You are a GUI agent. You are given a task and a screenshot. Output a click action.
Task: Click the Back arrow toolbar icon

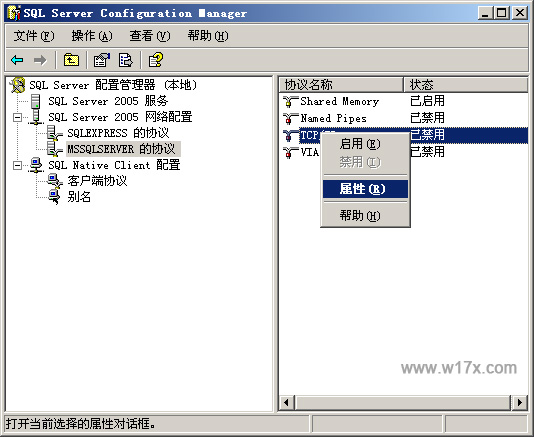[17, 60]
